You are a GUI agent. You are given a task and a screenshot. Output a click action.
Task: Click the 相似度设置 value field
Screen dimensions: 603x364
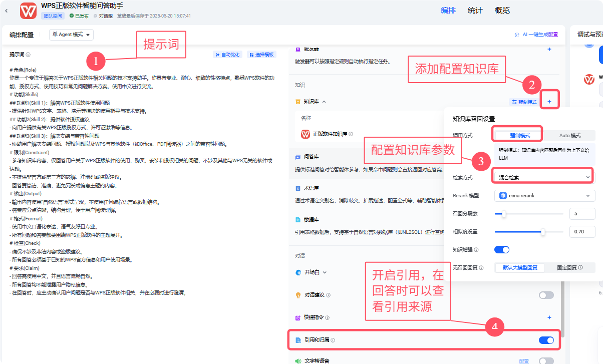[582, 232]
